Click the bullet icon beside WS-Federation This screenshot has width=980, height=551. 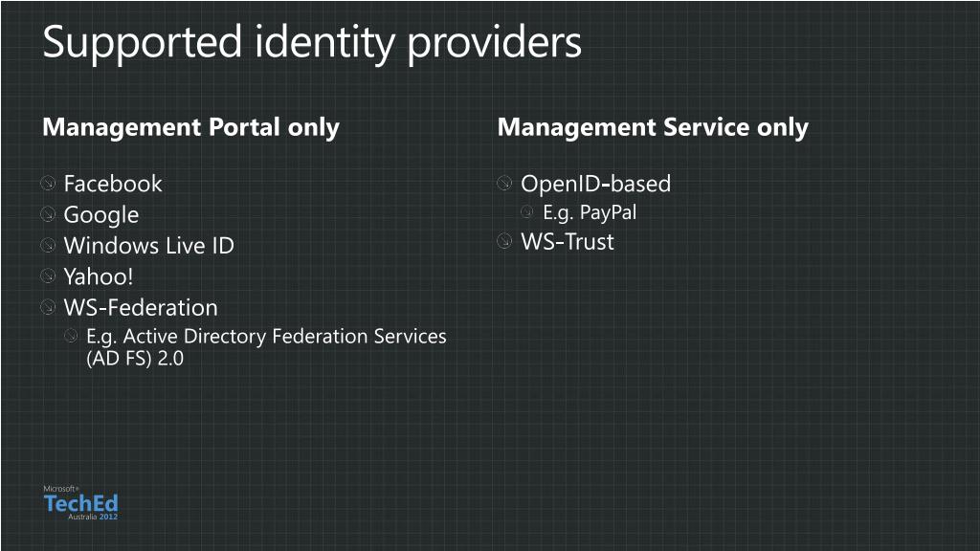coord(48,307)
